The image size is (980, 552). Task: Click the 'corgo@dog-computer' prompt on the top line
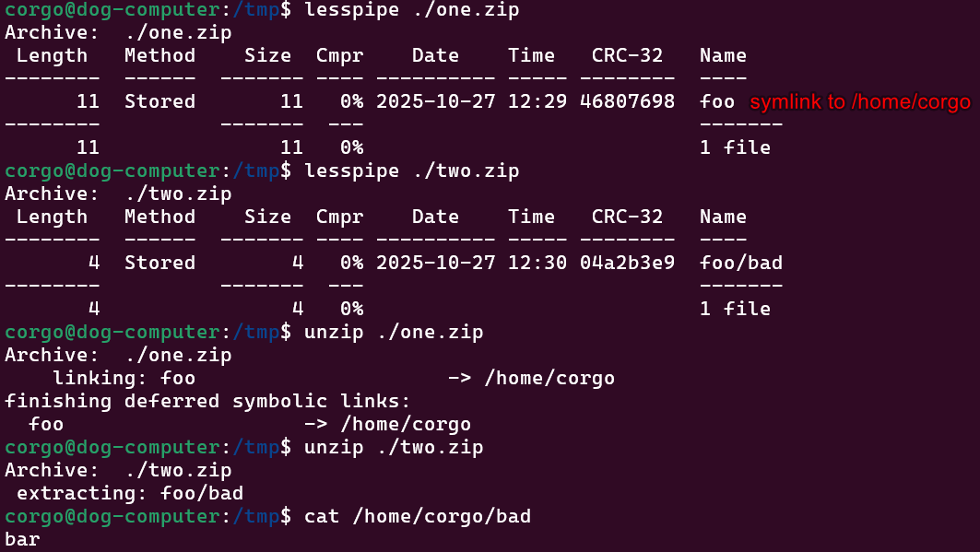(x=112, y=10)
